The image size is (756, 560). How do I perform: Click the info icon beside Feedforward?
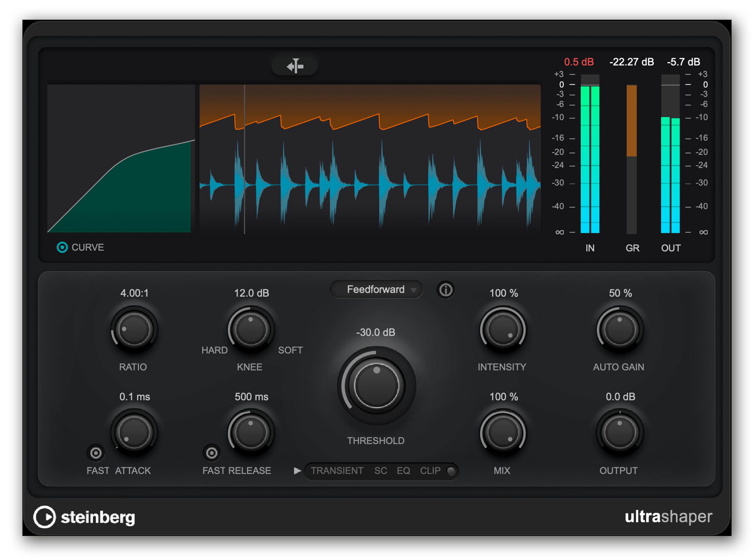(445, 290)
